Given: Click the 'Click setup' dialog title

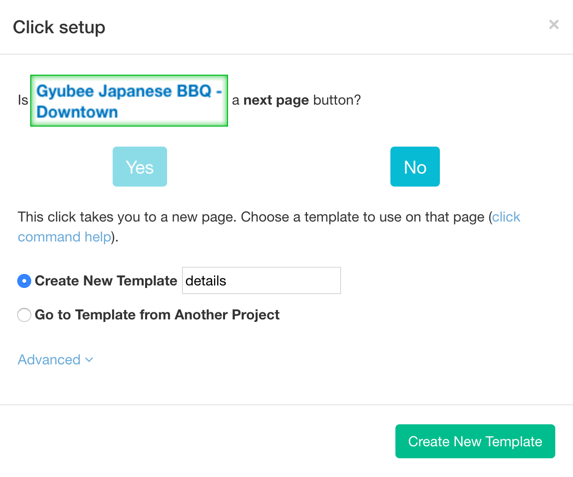Looking at the screenshot, I should (59, 27).
